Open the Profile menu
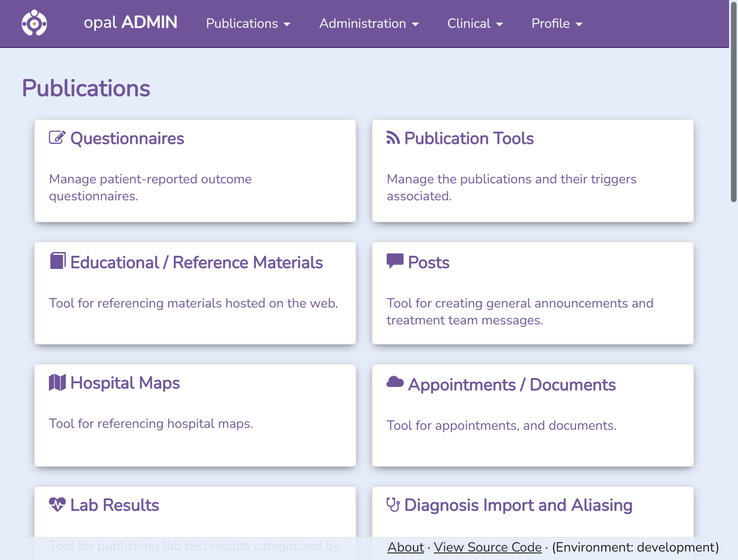This screenshot has height=560, width=738. tap(556, 24)
